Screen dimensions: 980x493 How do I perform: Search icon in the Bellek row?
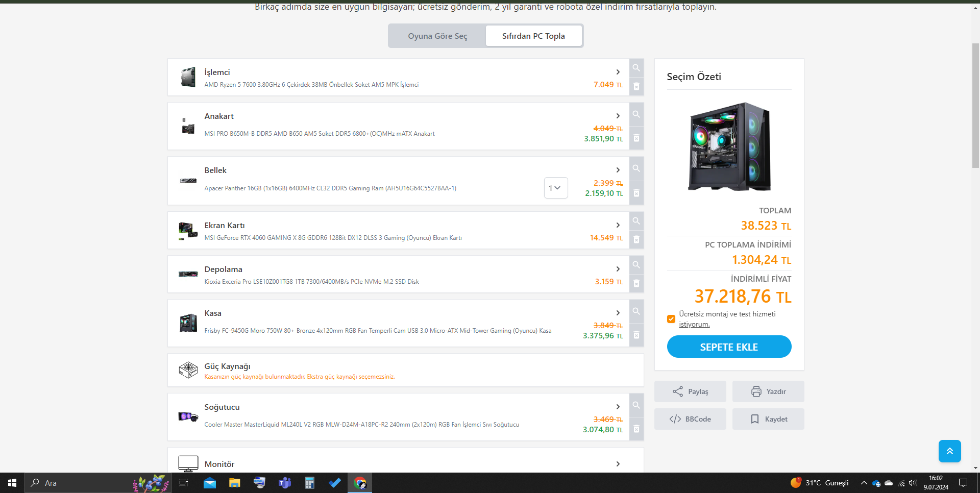pyautogui.click(x=636, y=168)
